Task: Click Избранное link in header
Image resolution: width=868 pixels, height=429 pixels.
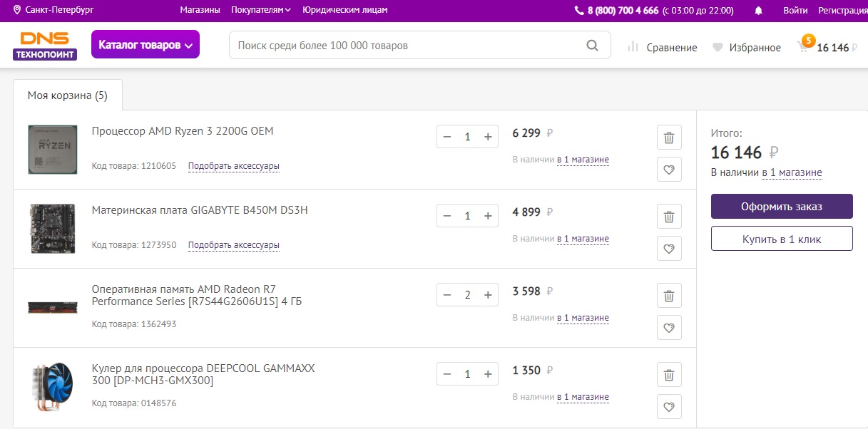Action: (755, 48)
